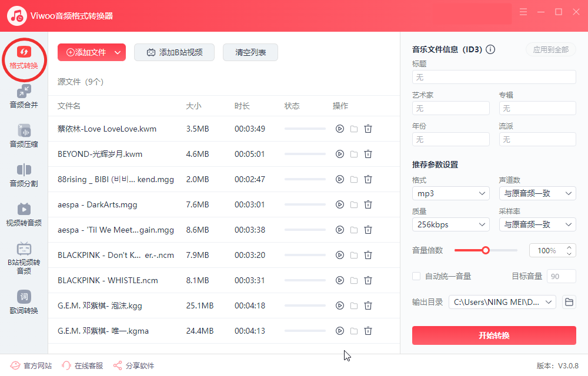
Task: Click the 艺术家 input field
Action: pyautogui.click(x=451, y=108)
